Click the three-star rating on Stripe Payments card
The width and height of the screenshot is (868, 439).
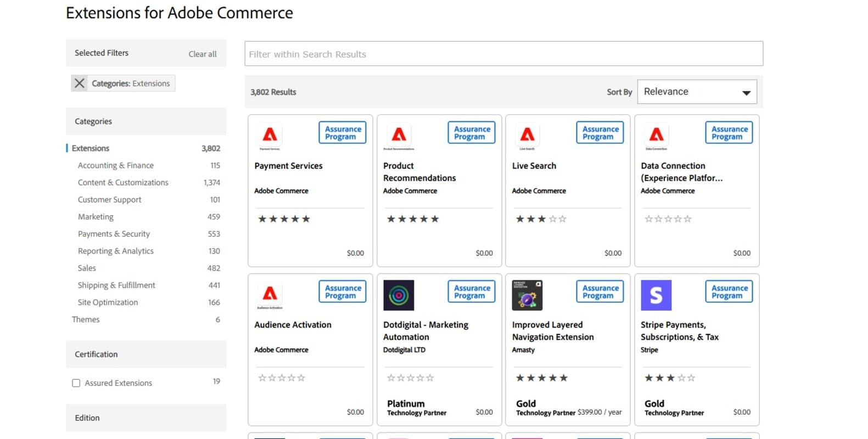point(670,378)
